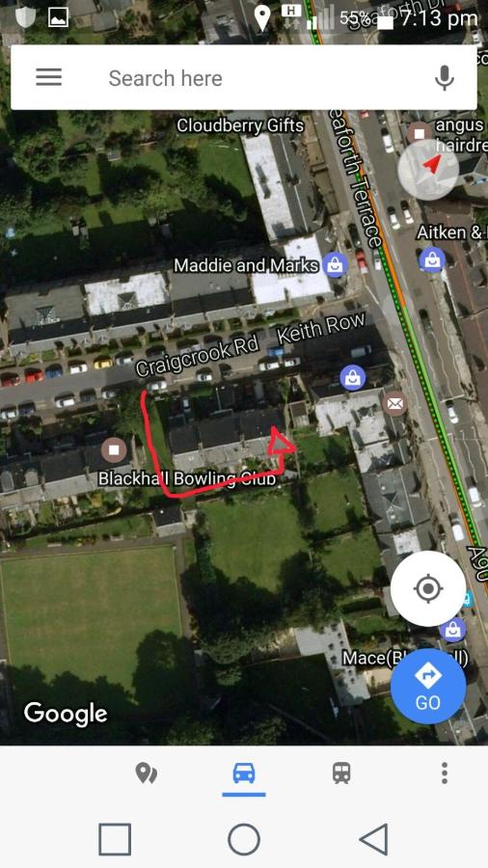This screenshot has height=868, width=488.
Task: Open the shopping pin near Keith Row
Action: click(x=352, y=377)
